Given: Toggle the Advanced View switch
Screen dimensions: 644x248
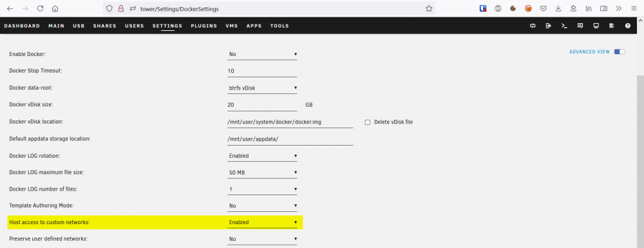Looking at the screenshot, I should (620, 52).
